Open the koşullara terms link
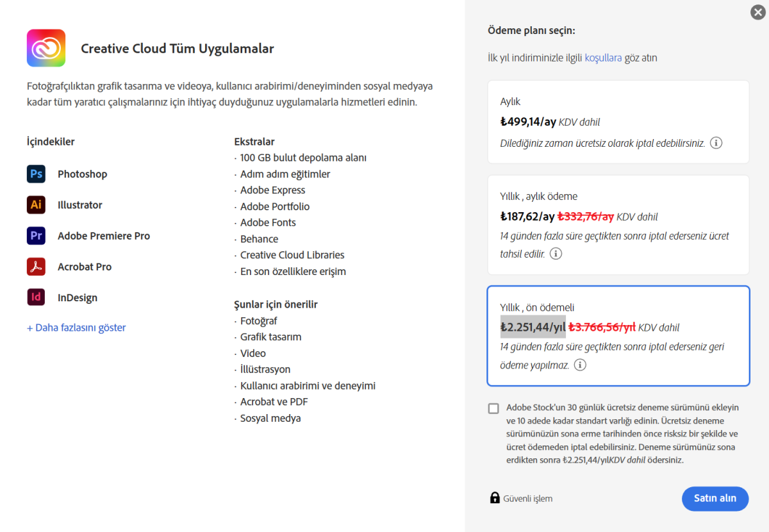This screenshot has height=532, width=769. click(603, 58)
